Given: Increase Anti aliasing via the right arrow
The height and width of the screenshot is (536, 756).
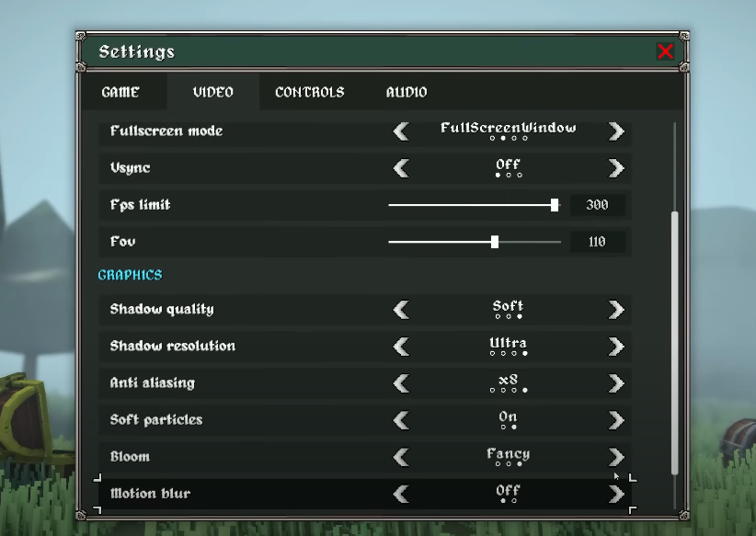Looking at the screenshot, I should [x=615, y=383].
